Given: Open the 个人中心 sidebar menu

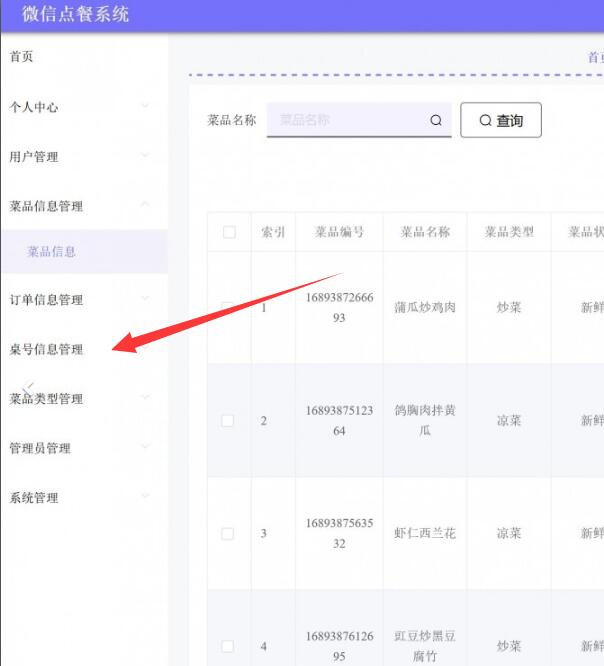Looking at the screenshot, I should coord(34,107).
